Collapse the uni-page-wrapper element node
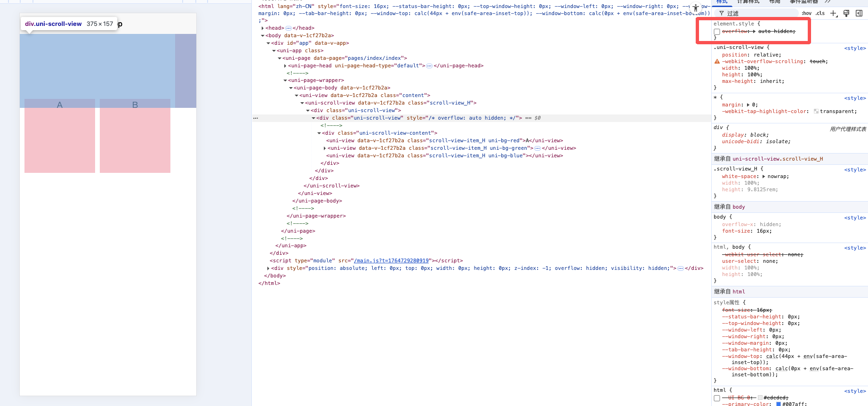 (285, 81)
